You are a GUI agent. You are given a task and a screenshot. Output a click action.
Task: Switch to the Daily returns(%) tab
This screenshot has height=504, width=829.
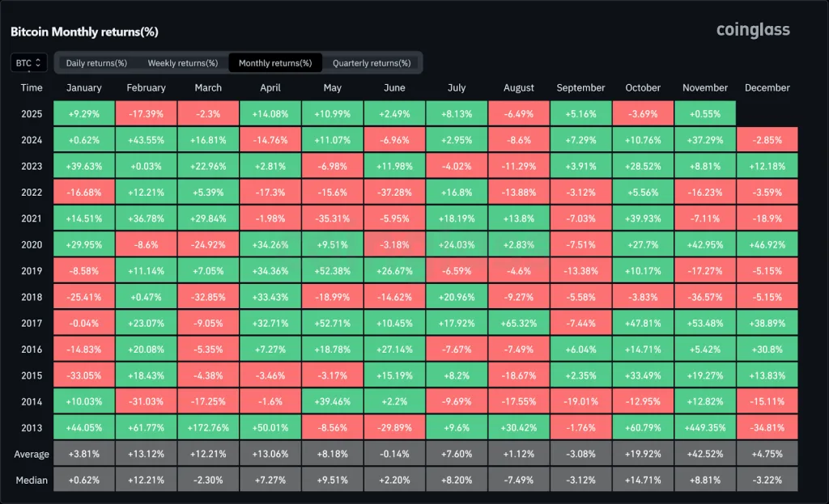point(97,62)
